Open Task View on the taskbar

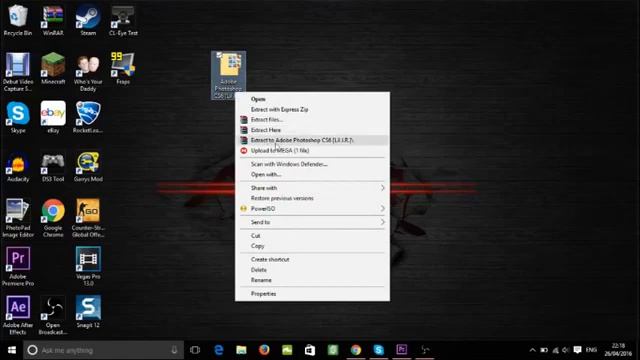pos(195,350)
